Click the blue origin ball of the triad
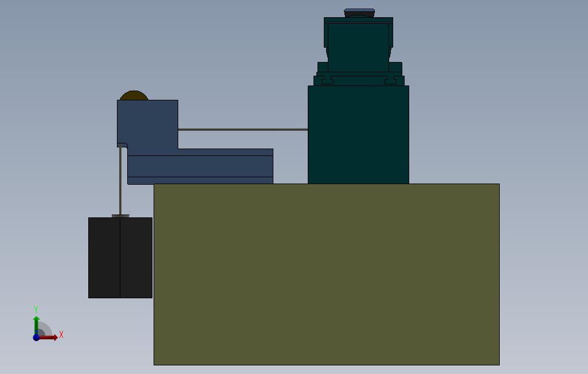Image resolution: width=588 pixels, height=374 pixels. point(36,337)
